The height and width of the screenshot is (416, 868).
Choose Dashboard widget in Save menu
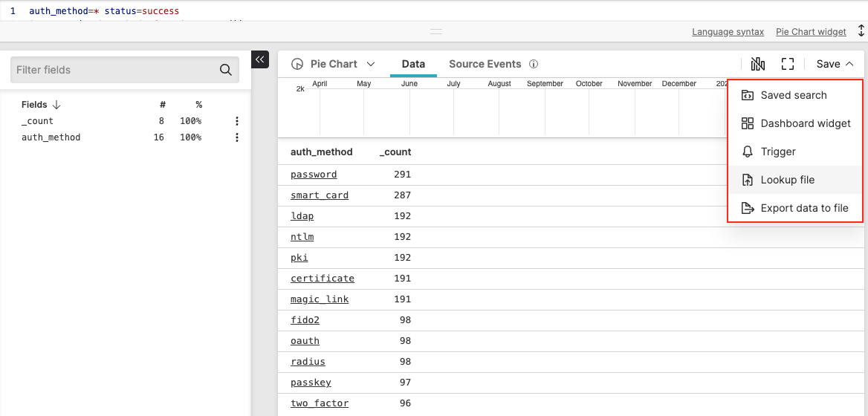[x=805, y=123]
